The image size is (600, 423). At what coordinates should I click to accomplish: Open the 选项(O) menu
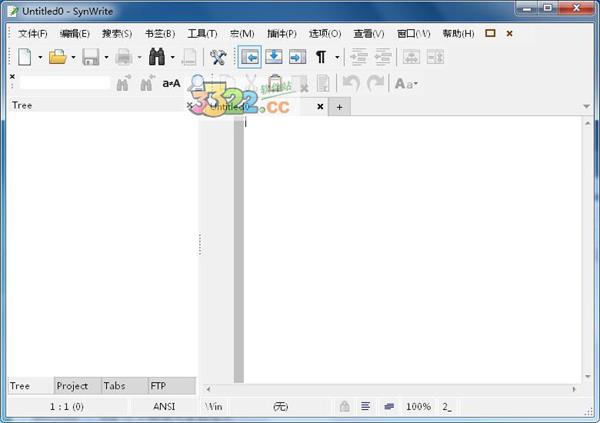pos(325,34)
